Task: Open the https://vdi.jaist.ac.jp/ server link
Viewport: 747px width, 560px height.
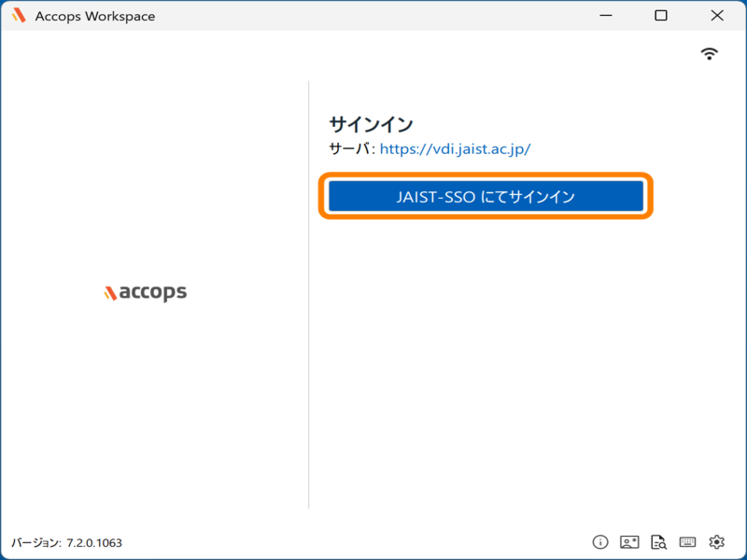Action: [x=455, y=149]
